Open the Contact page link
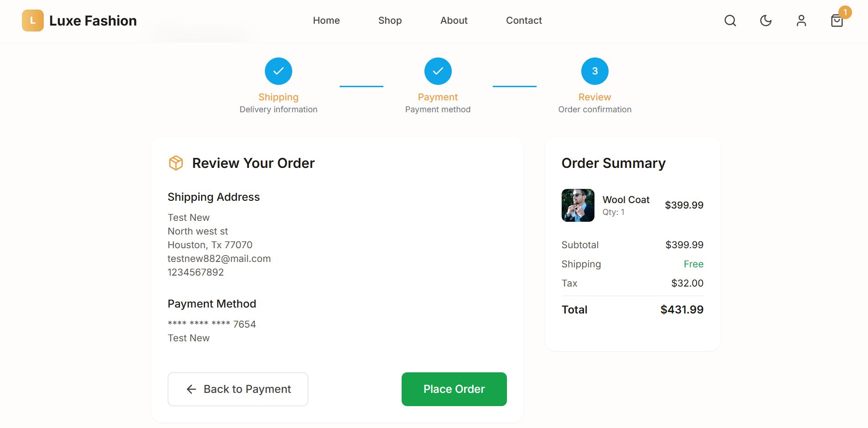This screenshot has height=428, width=868. coord(524,21)
